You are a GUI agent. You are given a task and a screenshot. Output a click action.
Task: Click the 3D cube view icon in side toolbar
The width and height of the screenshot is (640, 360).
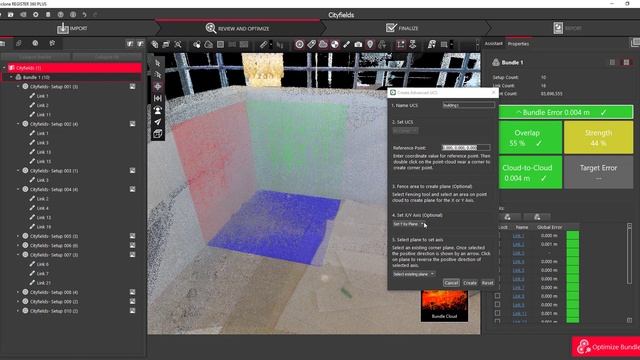[158, 133]
